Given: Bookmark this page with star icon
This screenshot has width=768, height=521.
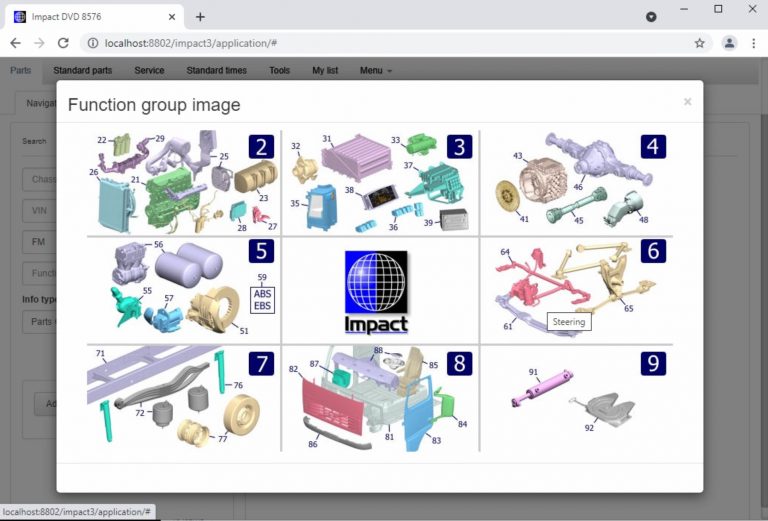Looking at the screenshot, I should (x=699, y=43).
